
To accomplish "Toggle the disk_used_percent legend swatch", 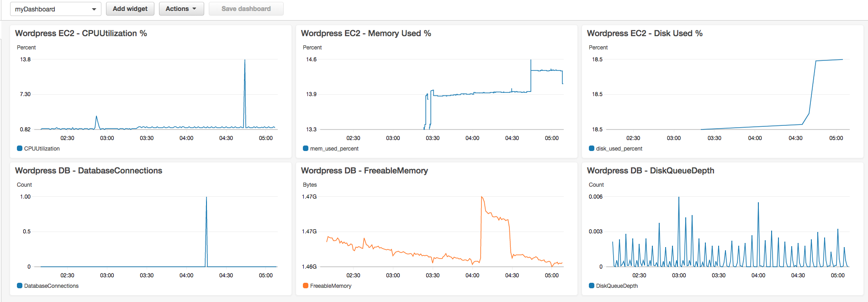I will click(x=592, y=148).
